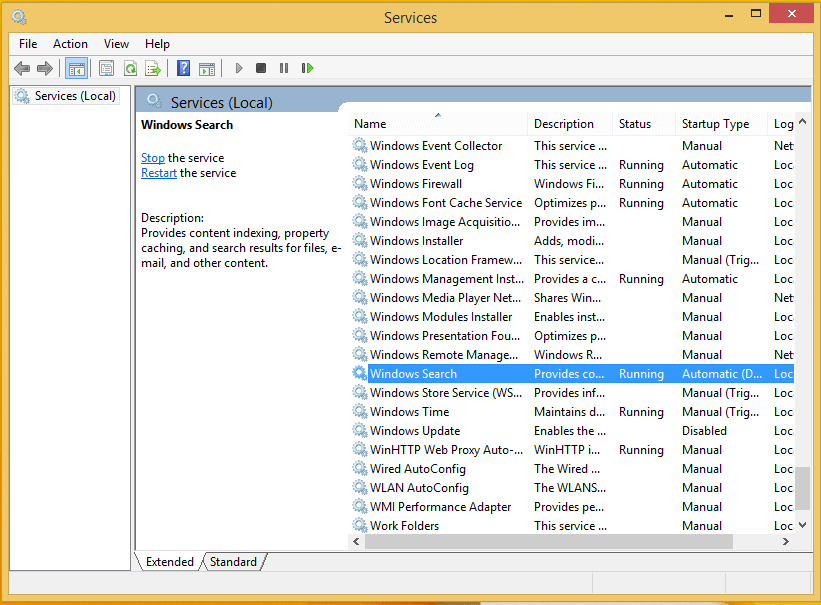Switch to the Standard tab

pyautogui.click(x=234, y=562)
